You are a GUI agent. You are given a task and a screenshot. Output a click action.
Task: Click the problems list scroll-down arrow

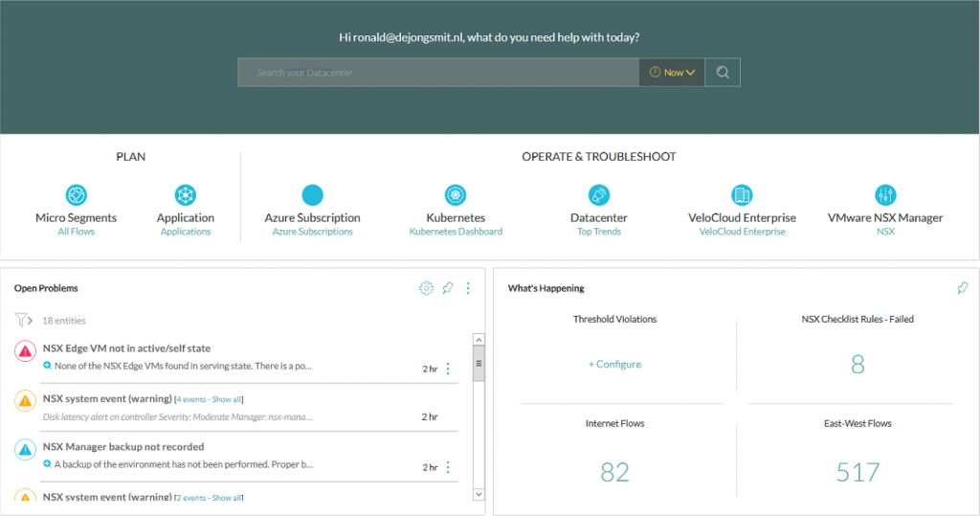[479, 494]
